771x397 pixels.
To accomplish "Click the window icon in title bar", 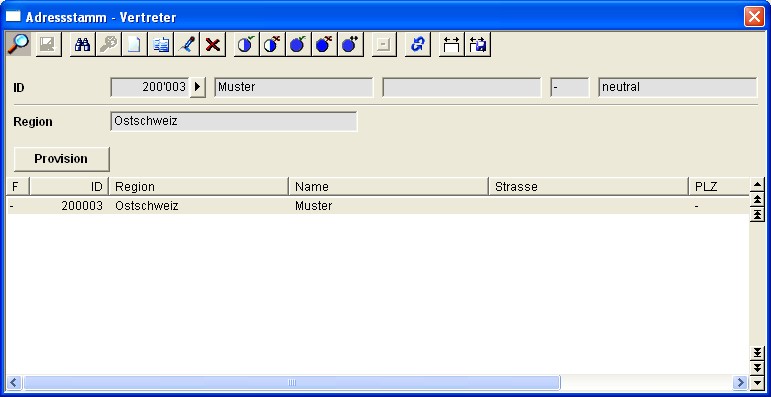I will click(13, 17).
